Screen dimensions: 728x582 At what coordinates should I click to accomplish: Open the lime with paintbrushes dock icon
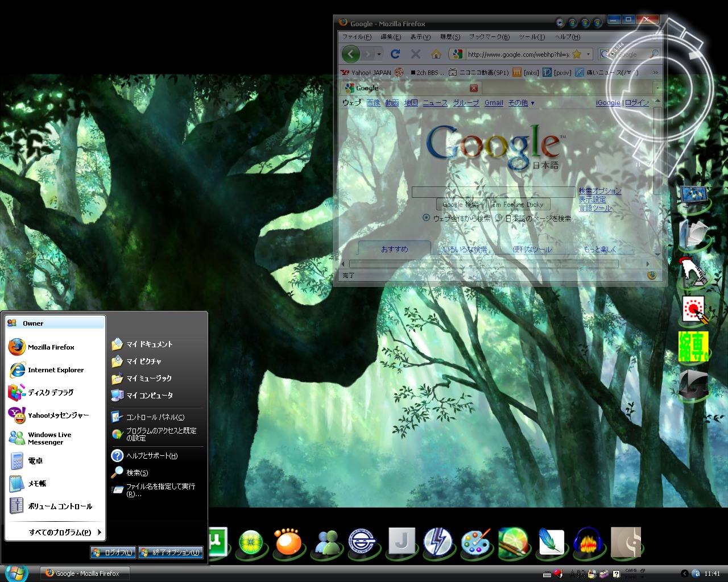click(x=514, y=542)
